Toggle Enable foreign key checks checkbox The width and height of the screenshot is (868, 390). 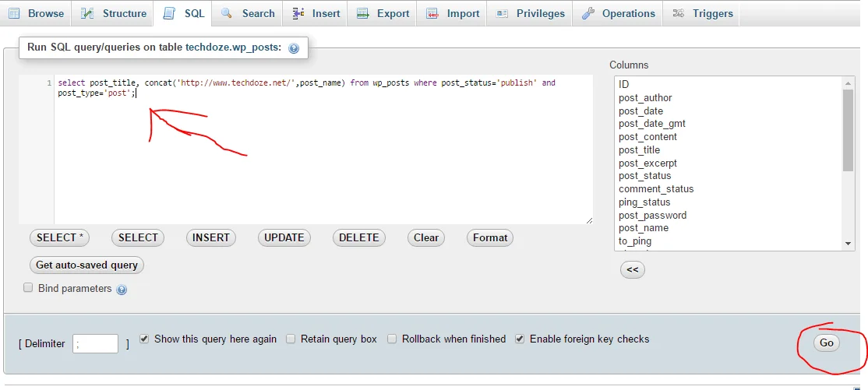click(x=520, y=339)
